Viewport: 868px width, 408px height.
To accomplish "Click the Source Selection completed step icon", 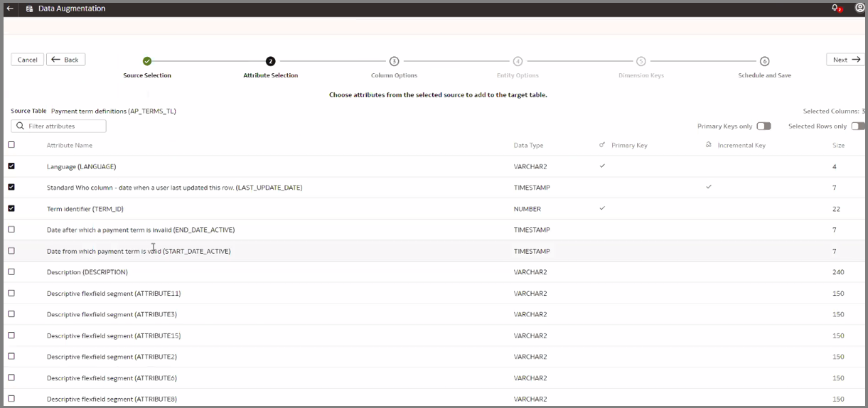I will click(x=147, y=61).
